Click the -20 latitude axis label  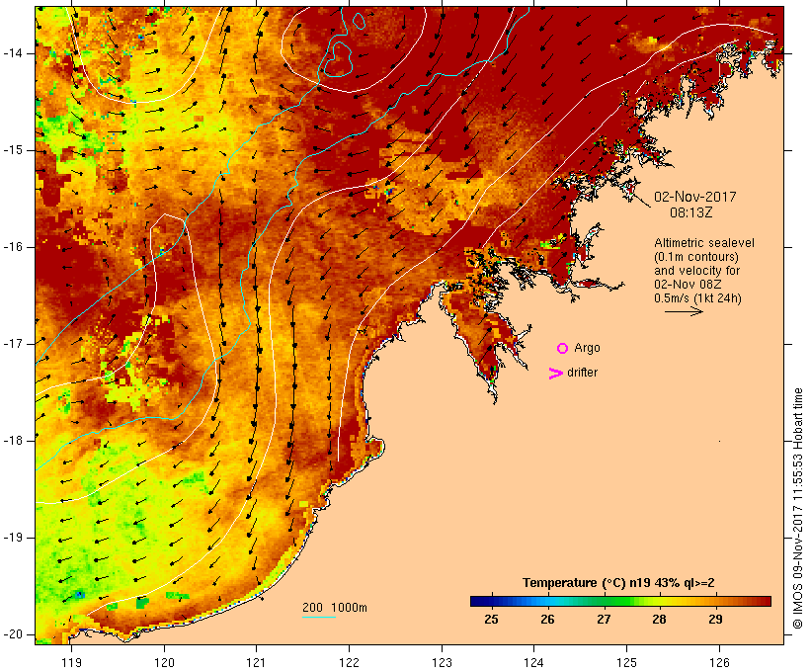pos(12,634)
